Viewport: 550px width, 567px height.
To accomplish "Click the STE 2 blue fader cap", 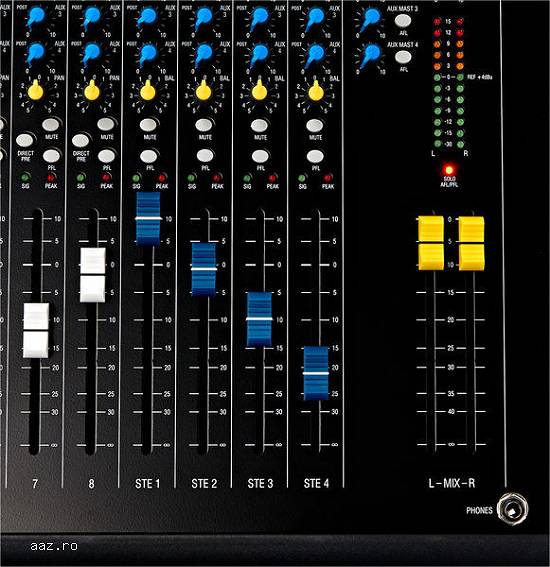I will (204, 269).
